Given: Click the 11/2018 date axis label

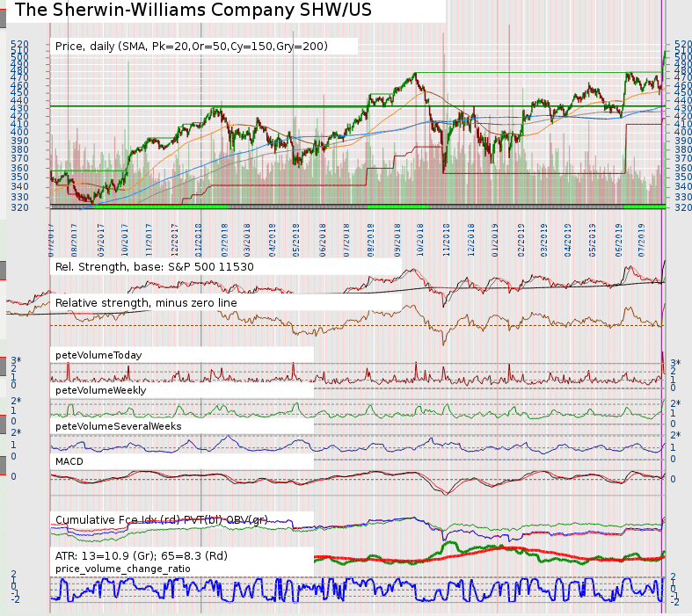Looking at the screenshot, I should pos(447,240).
